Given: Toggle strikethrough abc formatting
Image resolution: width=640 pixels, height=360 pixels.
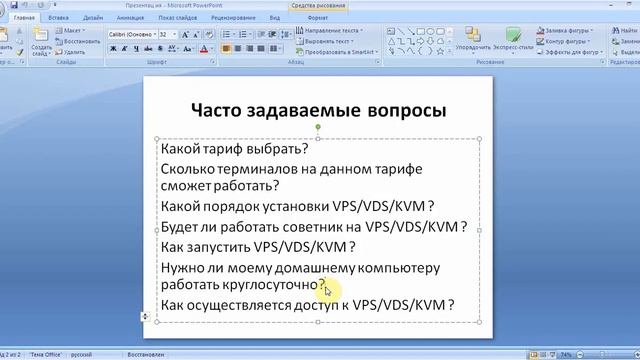Looking at the screenshot, I should (148, 49).
